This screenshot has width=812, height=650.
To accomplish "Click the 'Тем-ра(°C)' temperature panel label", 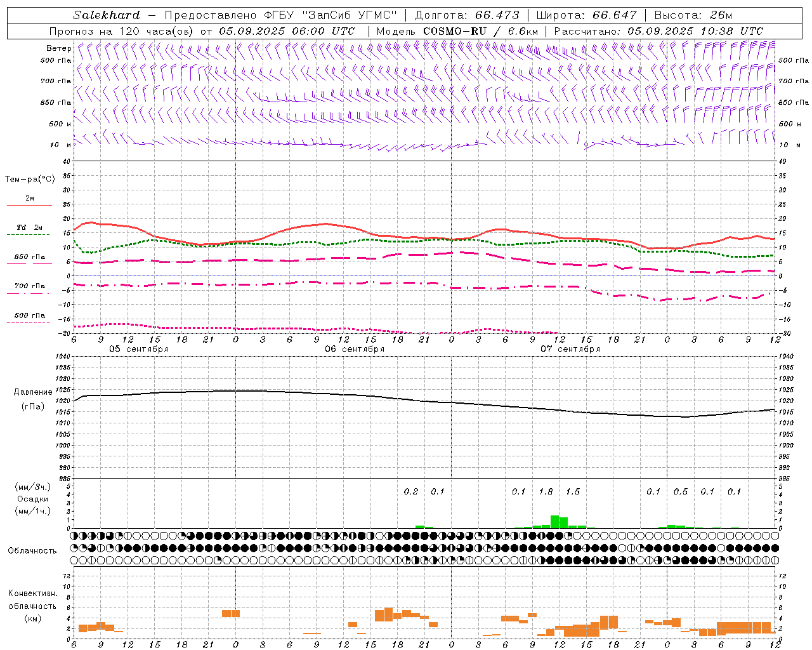I will coord(30,180).
